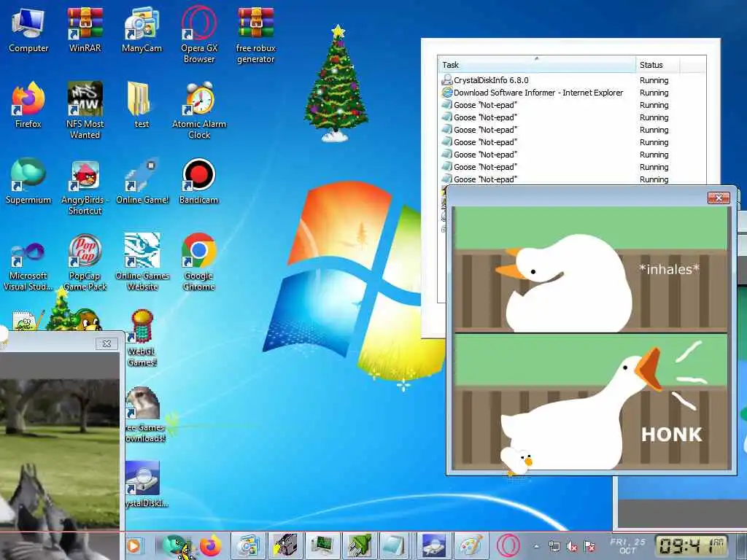
Task: Open the PopCap Game Pack shortcut
Action: (85, 262)
